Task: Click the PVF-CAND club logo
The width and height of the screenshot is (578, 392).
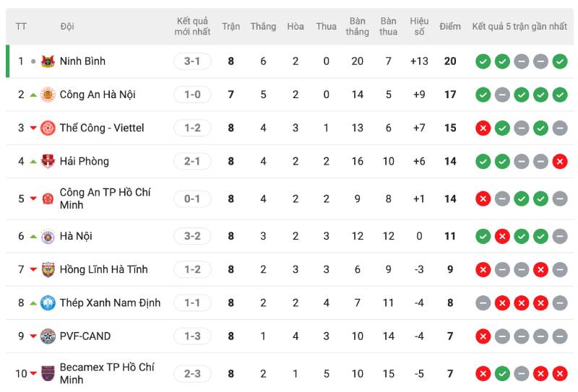Action: coord(48,336)
